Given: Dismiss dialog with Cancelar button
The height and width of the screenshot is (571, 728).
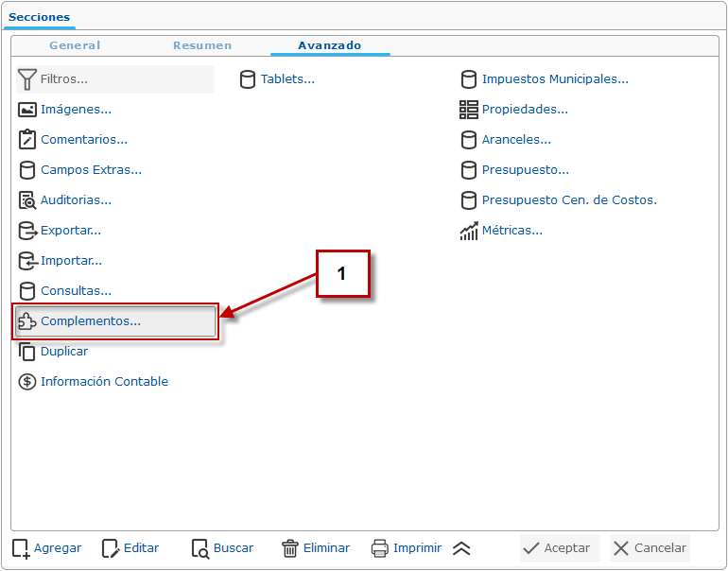Looking at the screenshot, I should [650, 548].
